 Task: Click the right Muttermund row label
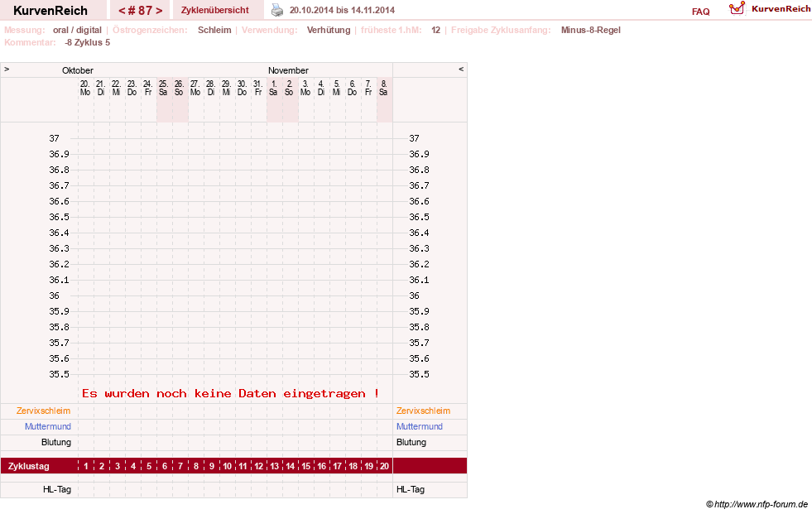pos(420,426)
